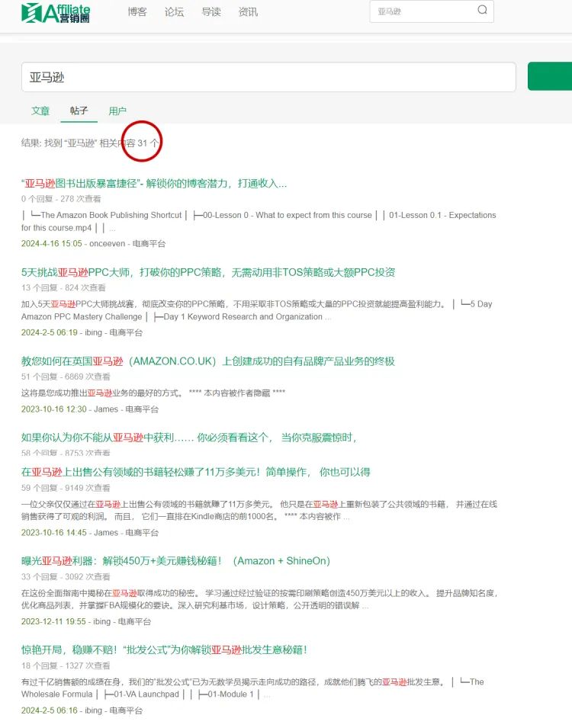Click text "13 个回复 - 824 次查看"
This screenshot has width=572, height=728.
(63, 288)
